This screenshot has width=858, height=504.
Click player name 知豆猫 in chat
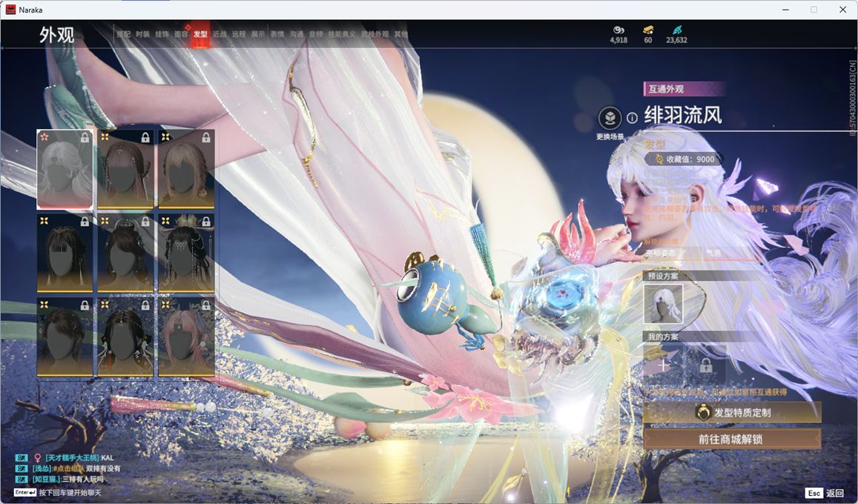pyautogui.click(x=47, y=480)
